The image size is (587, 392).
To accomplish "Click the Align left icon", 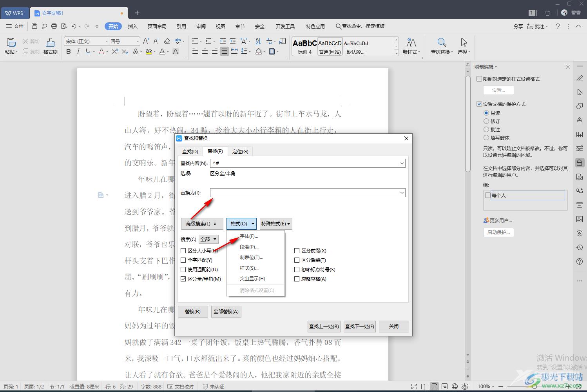I will pyautogui.click(x=195, y=51).
